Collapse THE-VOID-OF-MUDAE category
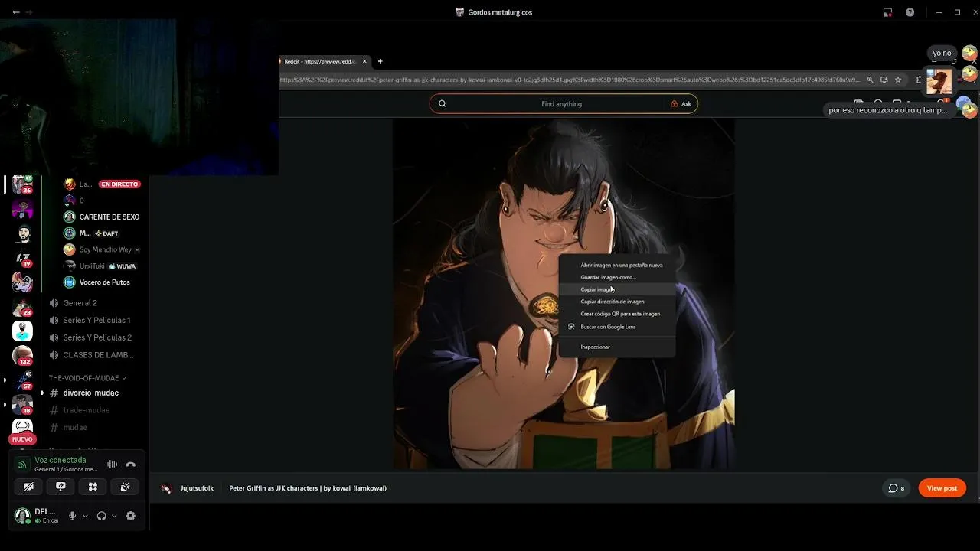The image size is (980, 551). [x=87, y=378]
